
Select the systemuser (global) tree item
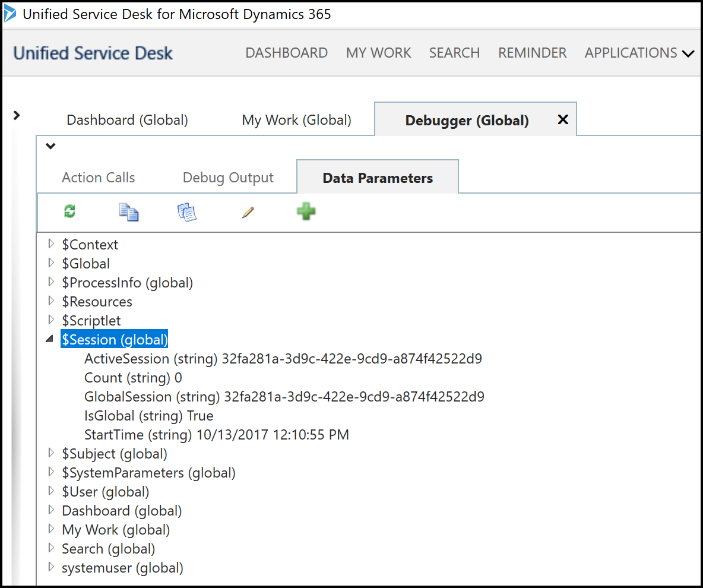(122, 567)
